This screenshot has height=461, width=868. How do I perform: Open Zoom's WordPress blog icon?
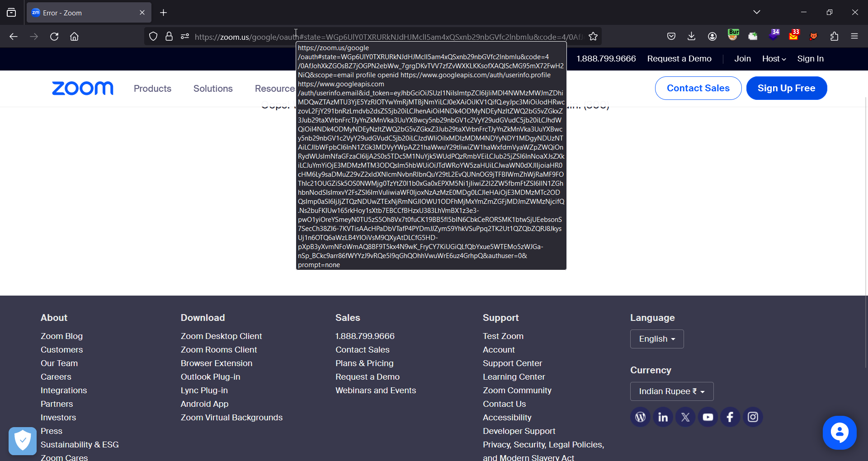point(640,417)
